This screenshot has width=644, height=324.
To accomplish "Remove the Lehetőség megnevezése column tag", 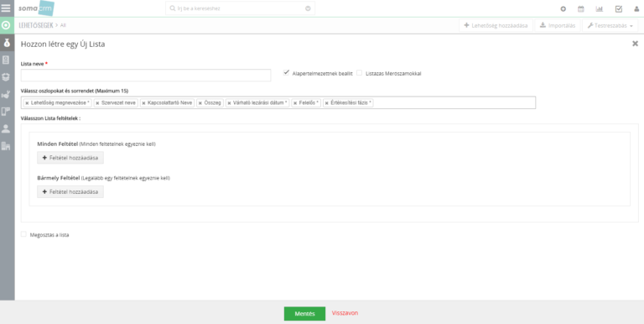I will click(x=27, y=103).
